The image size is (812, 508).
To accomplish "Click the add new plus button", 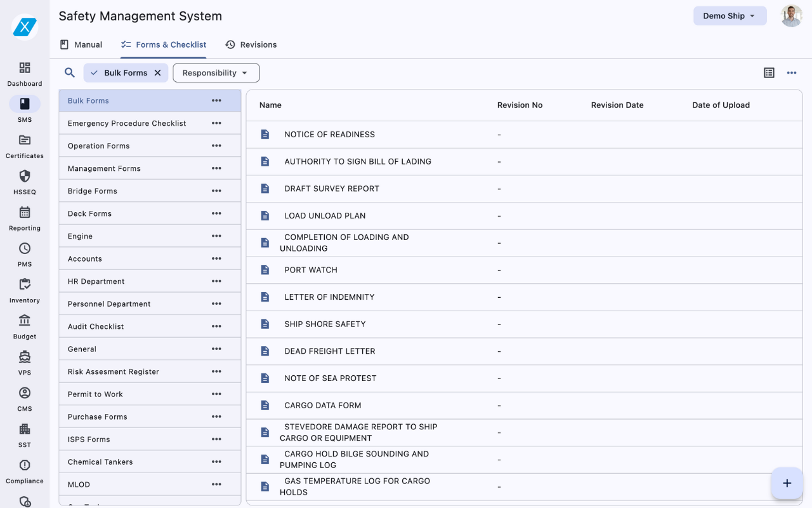I will click(x=787, y=483).
